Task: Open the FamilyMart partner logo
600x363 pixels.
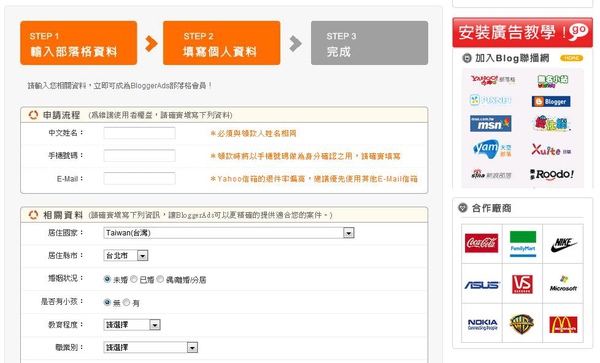Action: click(523, 244)
